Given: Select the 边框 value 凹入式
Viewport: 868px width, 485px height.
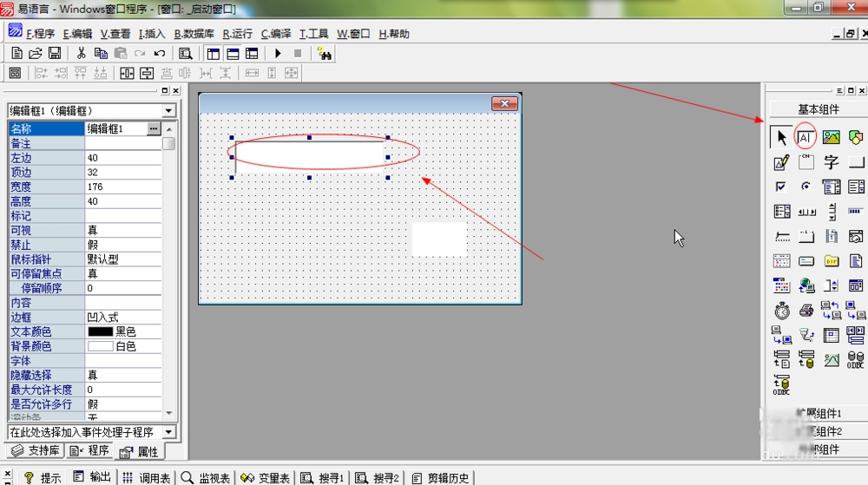Looking at the screenshot, I should [123, 318].
